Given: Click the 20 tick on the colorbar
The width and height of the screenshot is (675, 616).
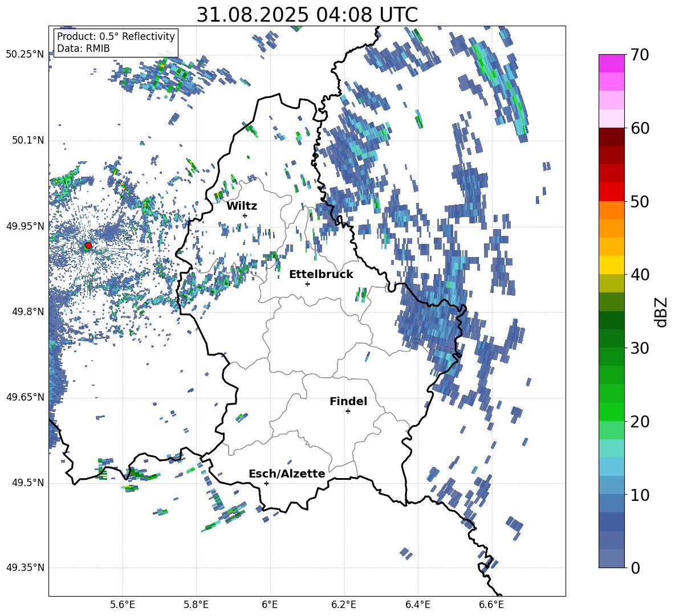Looking at the screenshot, I should point(639,422).
